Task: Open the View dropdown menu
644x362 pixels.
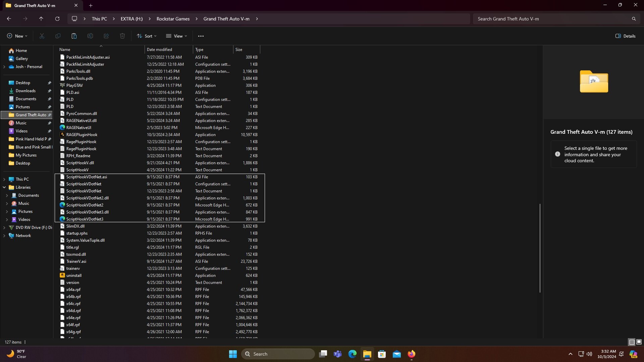Action: [176, 36]
